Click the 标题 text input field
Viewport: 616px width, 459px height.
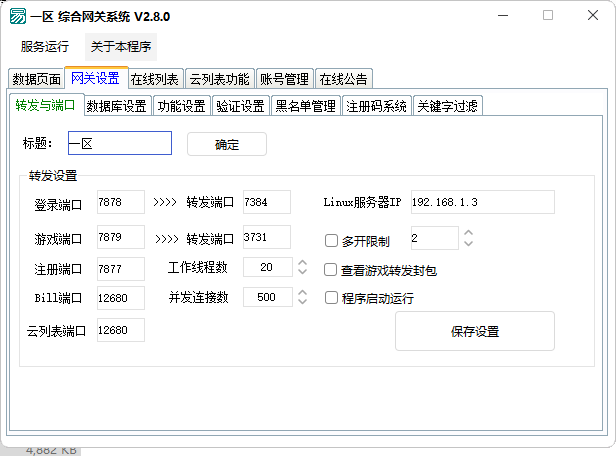click(x=119, y=144)
